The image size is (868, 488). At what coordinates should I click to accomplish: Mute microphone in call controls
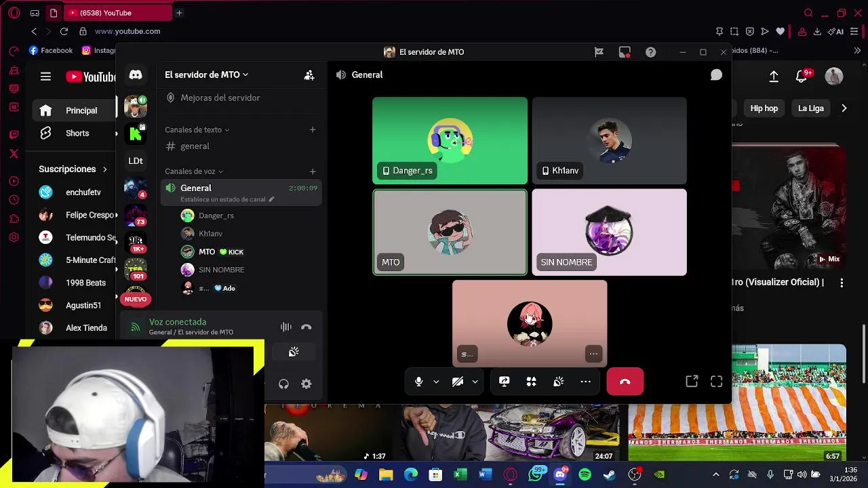(x=418, y=382)
